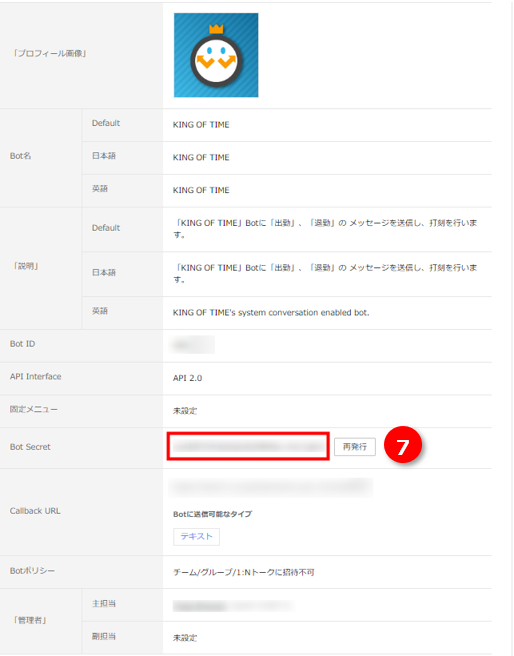Select the 英語 Bot名 KING OF TIME text
Viewport: 514px width, 656px height.
tap(201, 190)
